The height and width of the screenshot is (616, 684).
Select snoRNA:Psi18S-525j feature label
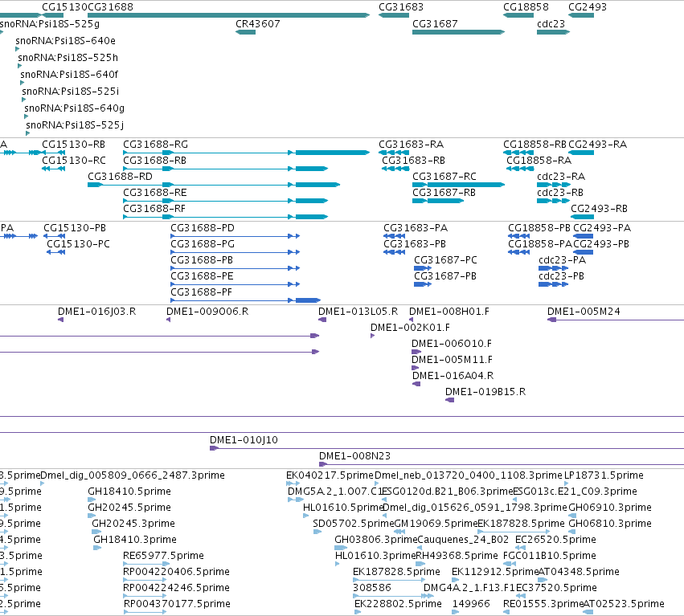pos(75,124)
